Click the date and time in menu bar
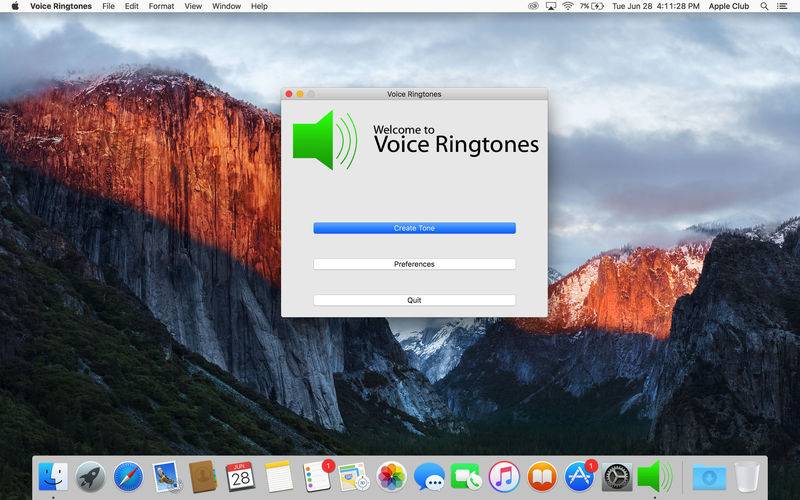The image size is (800, 500). pos(656,6)
